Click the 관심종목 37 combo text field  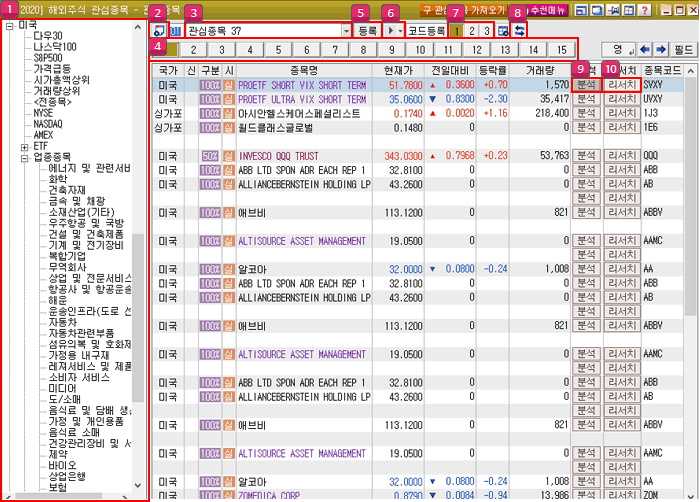point(263,31)
